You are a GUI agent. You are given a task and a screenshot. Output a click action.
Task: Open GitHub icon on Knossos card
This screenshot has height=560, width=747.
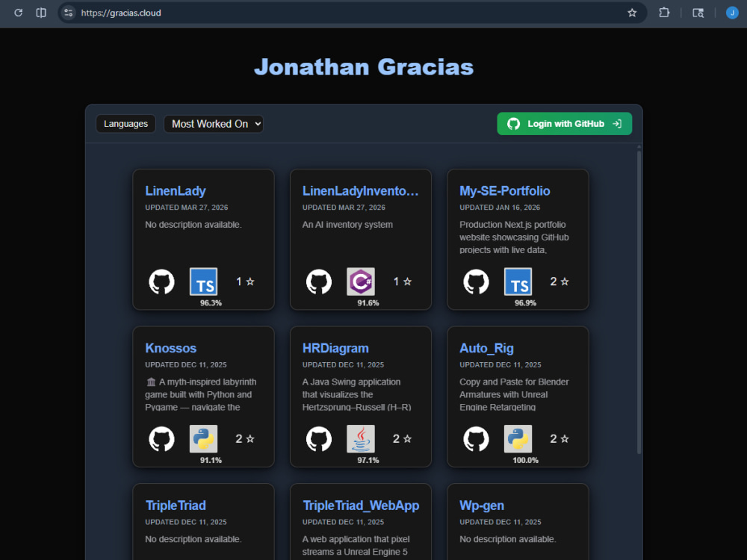click(161, 438)
